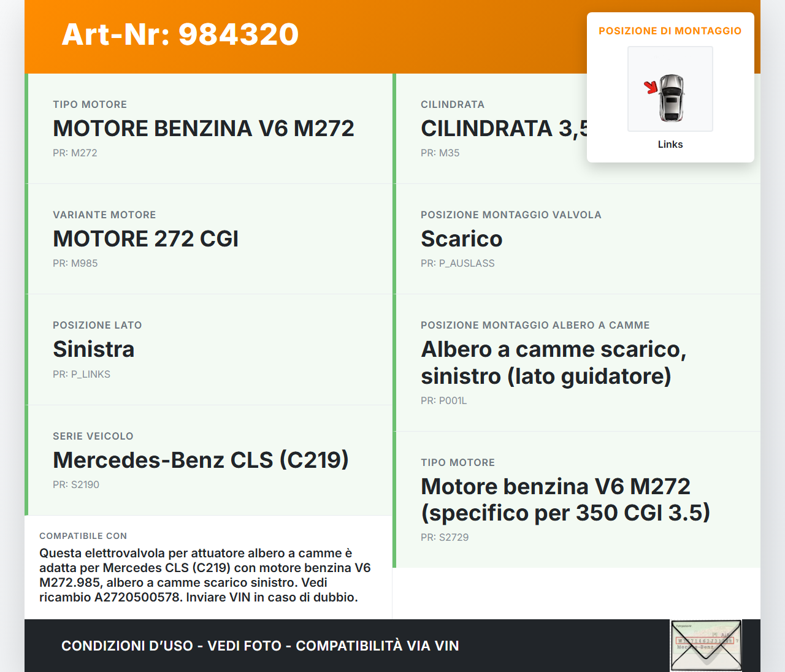Select 'MOTORE BENZINA V6 M272' value

(204, 129)
